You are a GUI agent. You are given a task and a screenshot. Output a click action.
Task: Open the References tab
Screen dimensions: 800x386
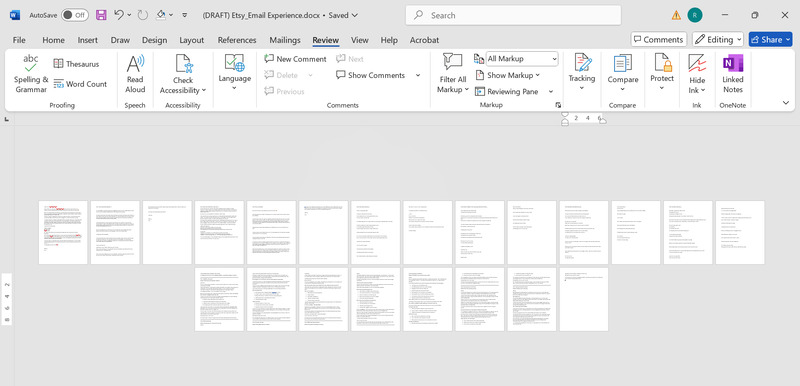(237, 40)
